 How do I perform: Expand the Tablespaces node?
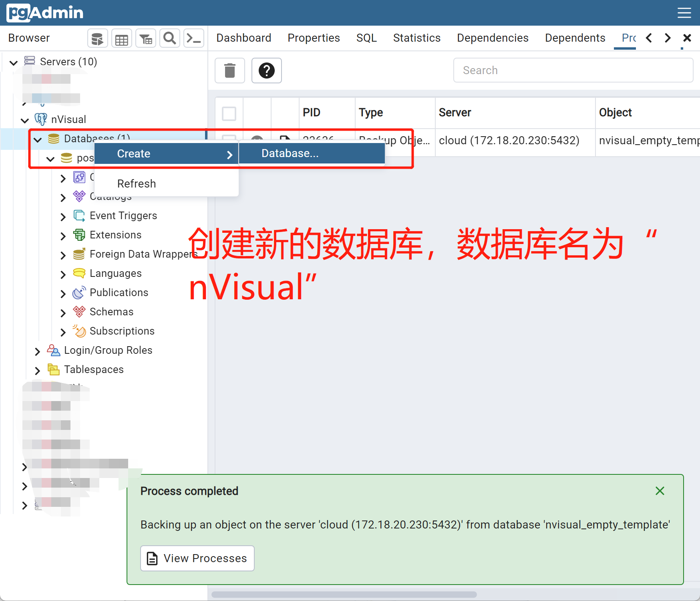point(37,371)
